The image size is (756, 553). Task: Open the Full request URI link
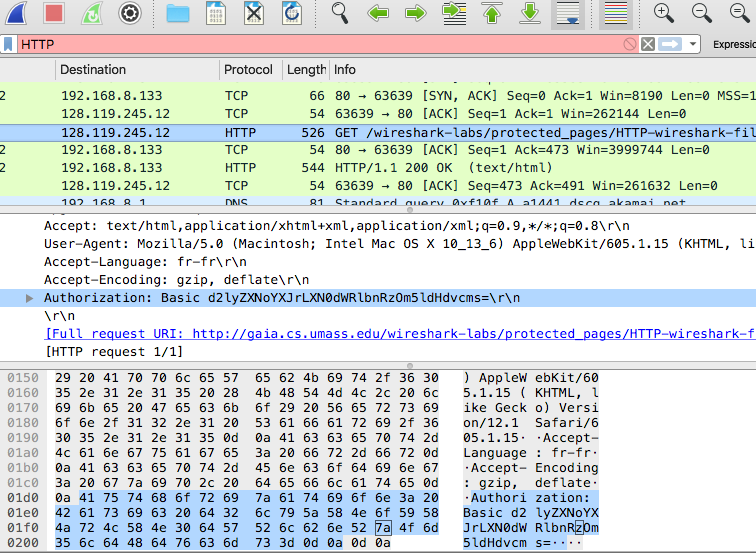(400, 334)
